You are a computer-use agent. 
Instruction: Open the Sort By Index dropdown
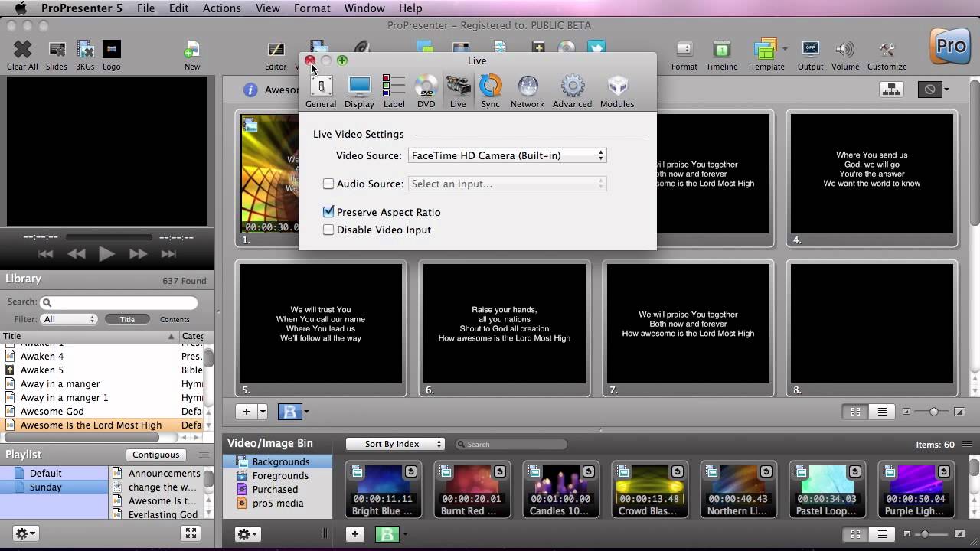click(x=394, y=444)
